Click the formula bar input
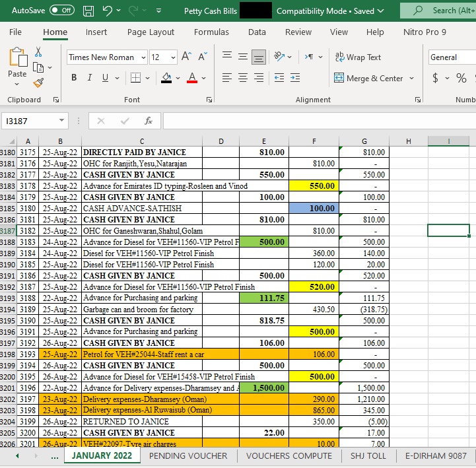 click(x=320, y=121)
